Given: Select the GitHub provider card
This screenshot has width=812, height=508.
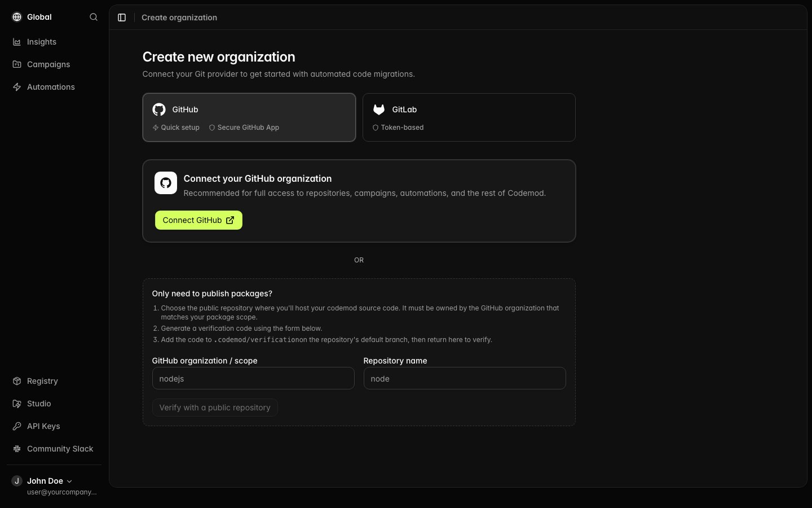Looking at the screenshot, I should pos(249,117).
